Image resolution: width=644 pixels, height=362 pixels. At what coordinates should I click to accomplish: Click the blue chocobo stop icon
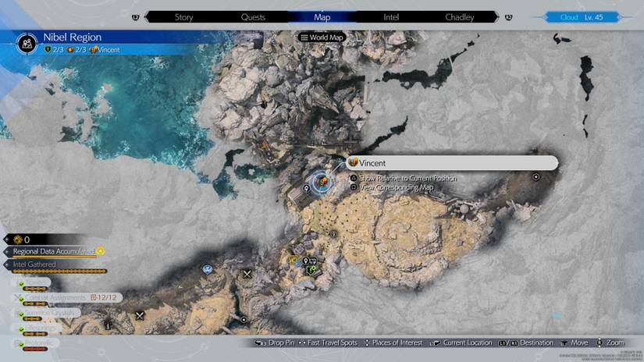point(208,269)
